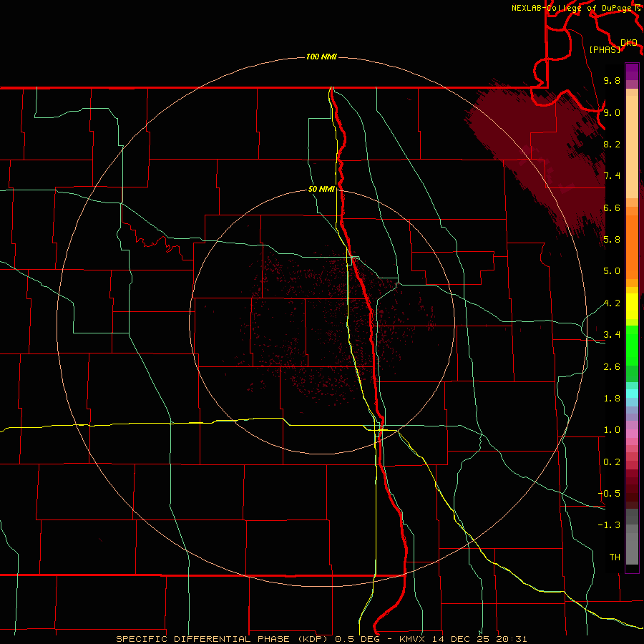Click the KMVX station identifier in the caption
Image resolution: width=644 pixels, height=644 pixels.
(412, 639)
